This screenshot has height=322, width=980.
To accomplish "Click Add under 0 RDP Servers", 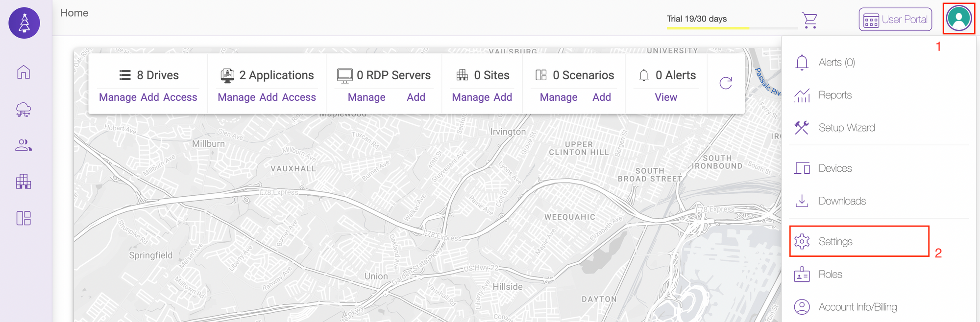I will coord(416,97).
